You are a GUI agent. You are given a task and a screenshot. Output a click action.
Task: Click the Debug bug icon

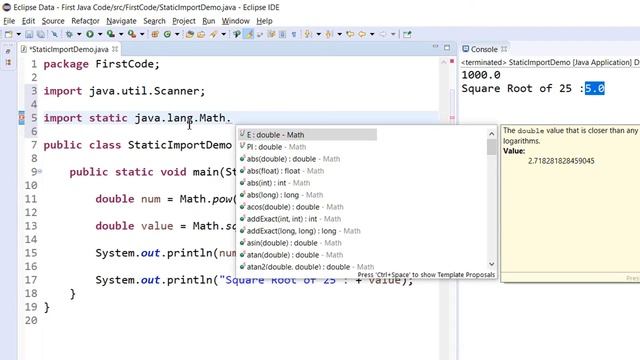(x=69, y=34)
